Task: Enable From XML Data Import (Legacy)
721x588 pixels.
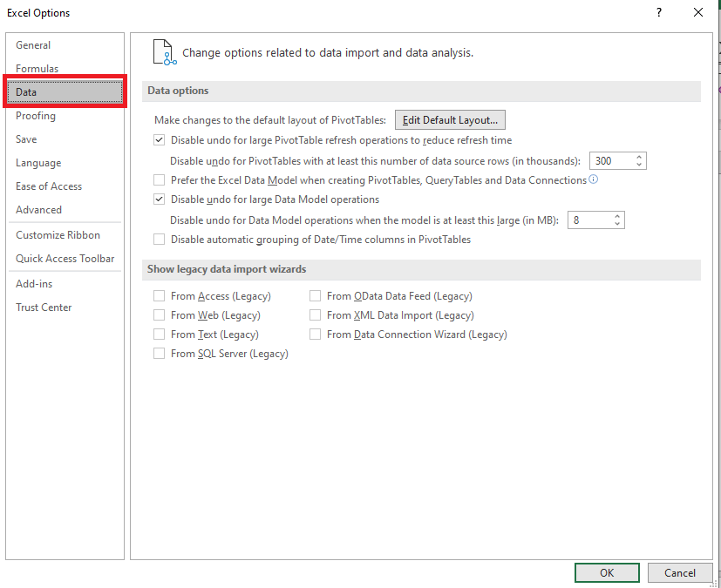Action: click(x=315, y=315)
